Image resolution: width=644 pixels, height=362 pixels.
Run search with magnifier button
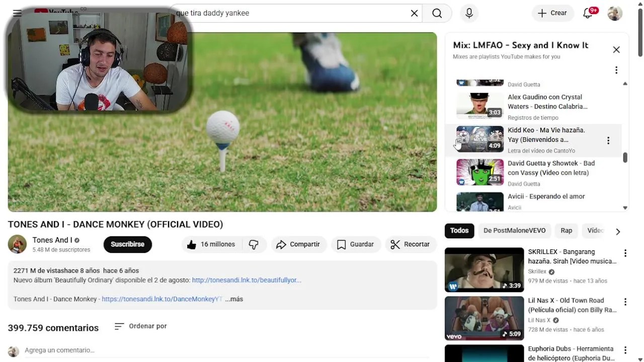click(x=437, y=13)
